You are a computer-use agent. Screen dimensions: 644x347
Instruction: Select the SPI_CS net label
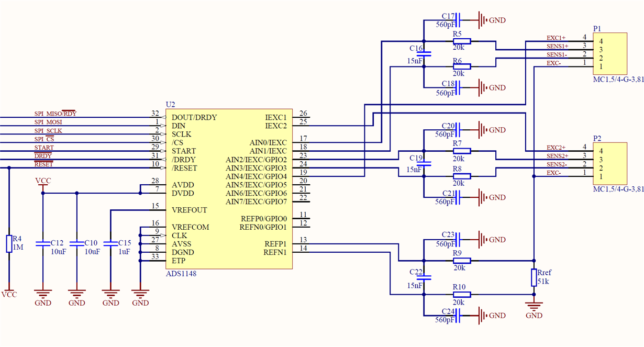pos(45,139)
